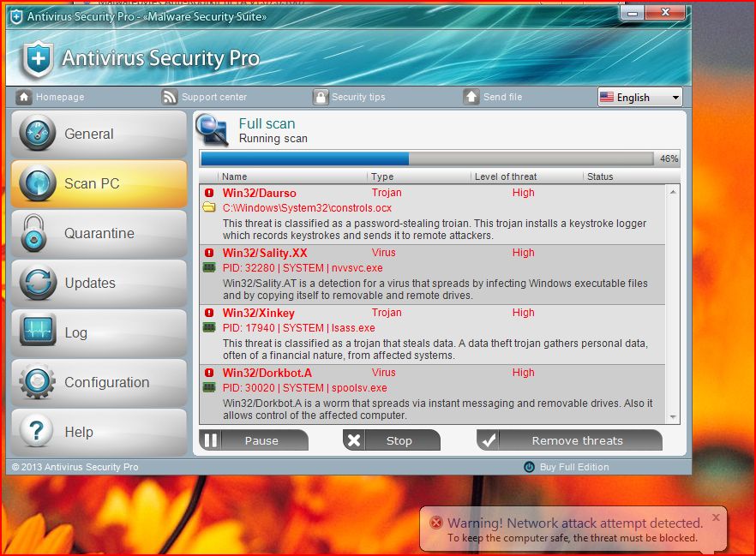This screenshot has width=756, height=556.
Task: Click the General gauge icon in sidebar
Action: 38,133
